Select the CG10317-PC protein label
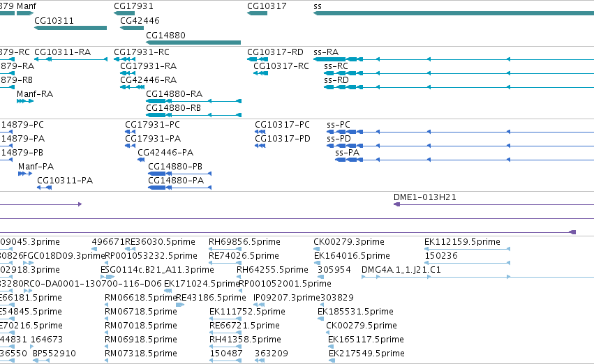The image size is (594, 364). [282, 125]
